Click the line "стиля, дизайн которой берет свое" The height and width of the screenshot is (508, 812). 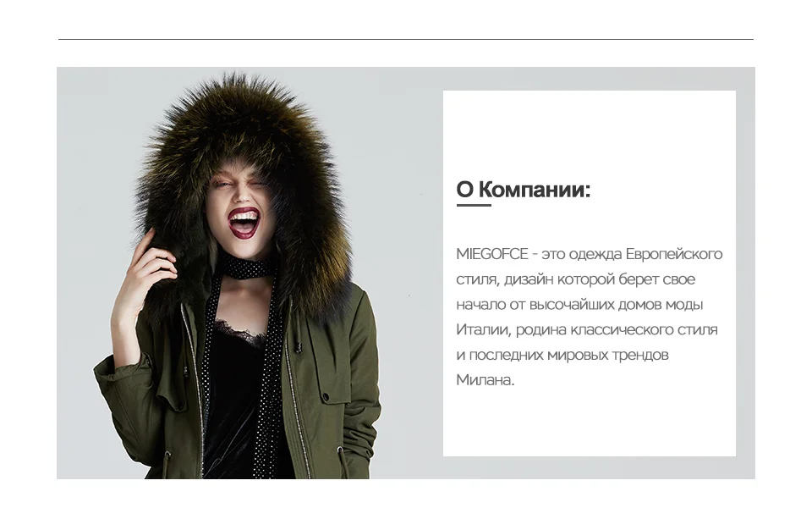[x=575, y=279]
